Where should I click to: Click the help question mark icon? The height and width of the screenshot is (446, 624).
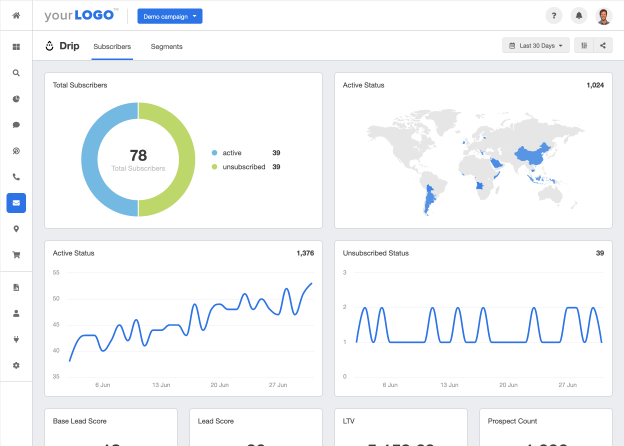pos(554,16)
